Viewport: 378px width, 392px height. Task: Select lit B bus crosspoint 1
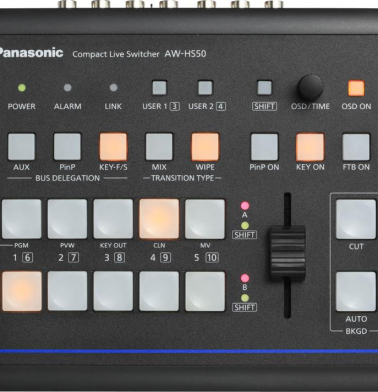click(x=21, y=291)
